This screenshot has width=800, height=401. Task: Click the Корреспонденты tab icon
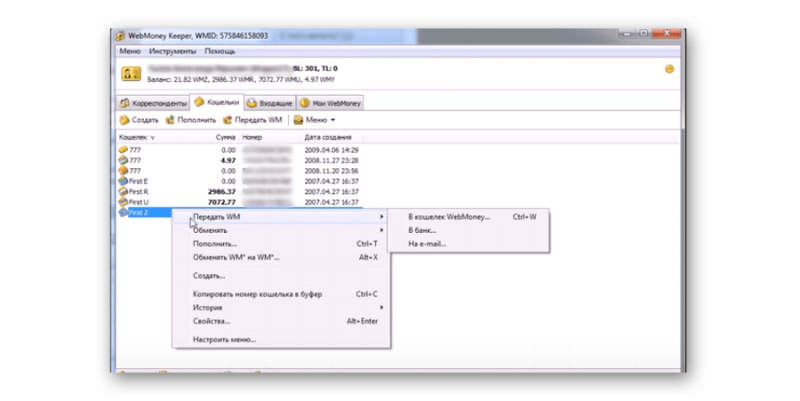[x=124, y=103]
